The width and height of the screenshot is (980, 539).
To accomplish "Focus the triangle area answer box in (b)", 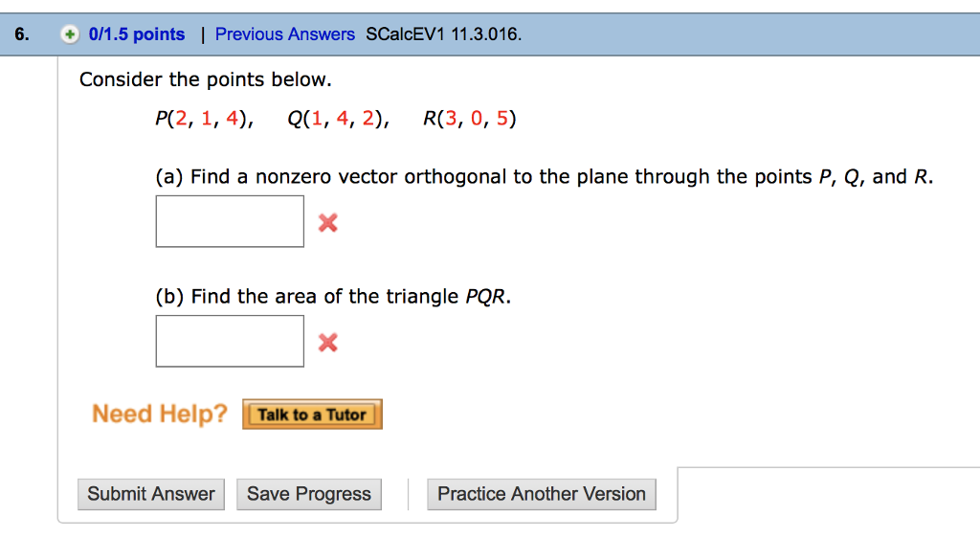I will (230, 341).
